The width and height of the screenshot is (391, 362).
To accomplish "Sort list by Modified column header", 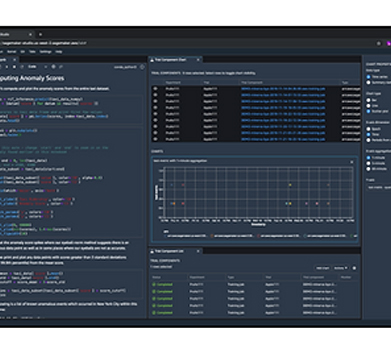I will point(346,277).
